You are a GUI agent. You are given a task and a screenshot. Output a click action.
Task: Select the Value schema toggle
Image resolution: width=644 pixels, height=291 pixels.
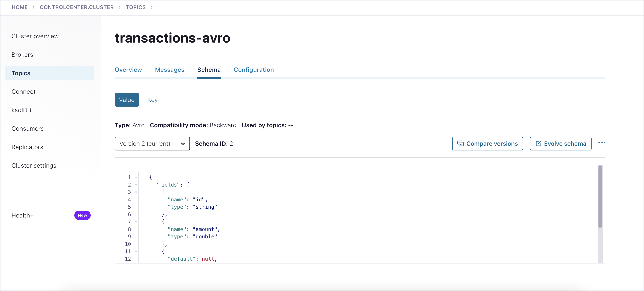pos(127,100)
